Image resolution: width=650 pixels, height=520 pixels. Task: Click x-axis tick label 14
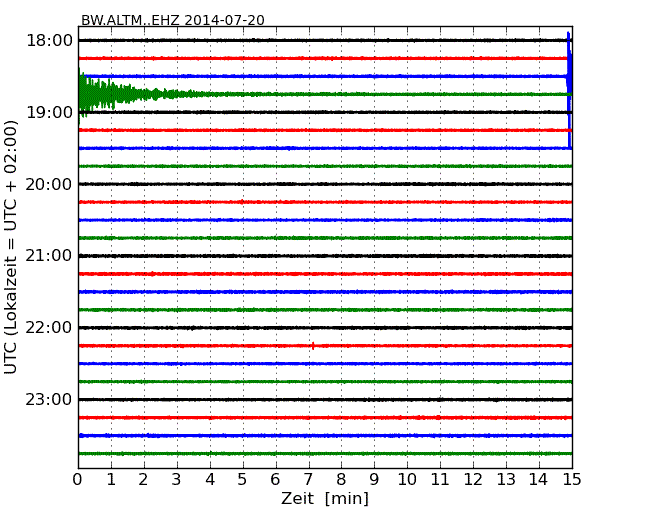[538, 479]
